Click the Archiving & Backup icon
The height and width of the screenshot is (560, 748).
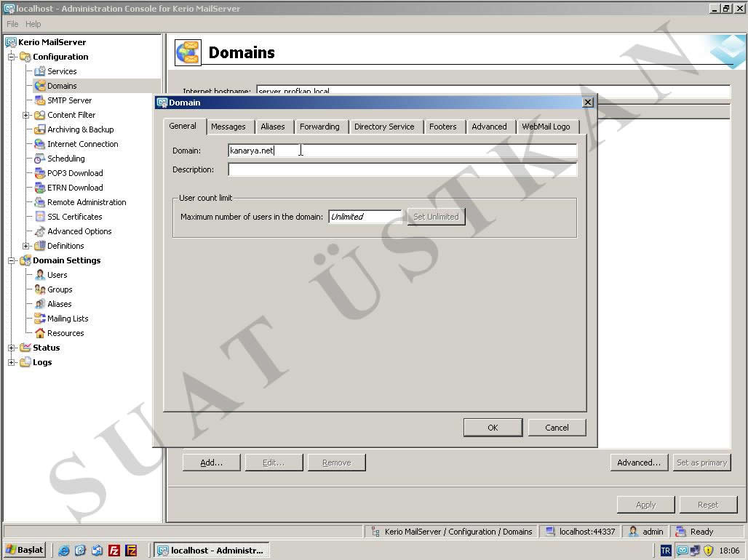[x=40, y=129]
